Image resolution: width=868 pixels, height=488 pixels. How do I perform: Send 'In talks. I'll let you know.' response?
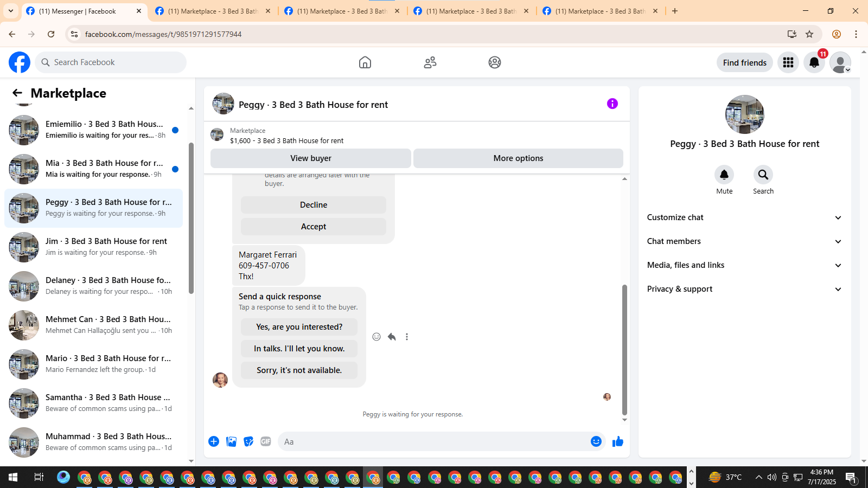tap(299, 349)
